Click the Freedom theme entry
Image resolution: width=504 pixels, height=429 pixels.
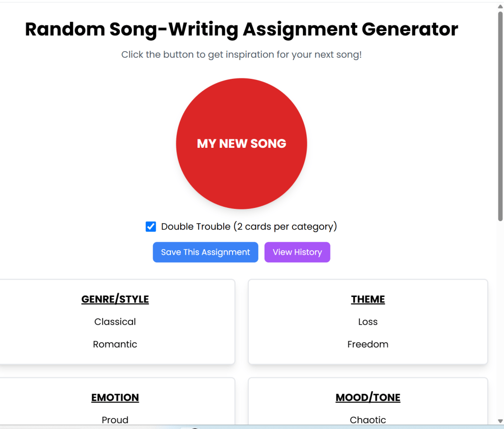[x=368, y=344]
